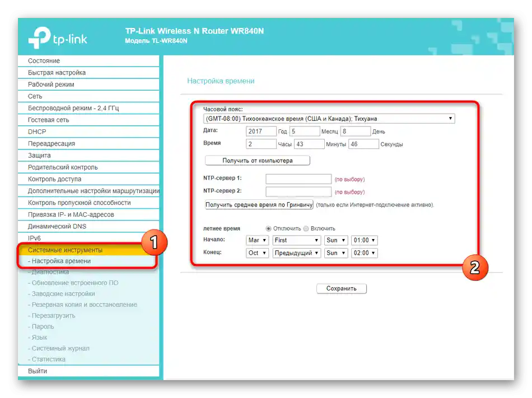Open the Состояние menu item
This screenshot has width=532, height=398.
(88, 60)
